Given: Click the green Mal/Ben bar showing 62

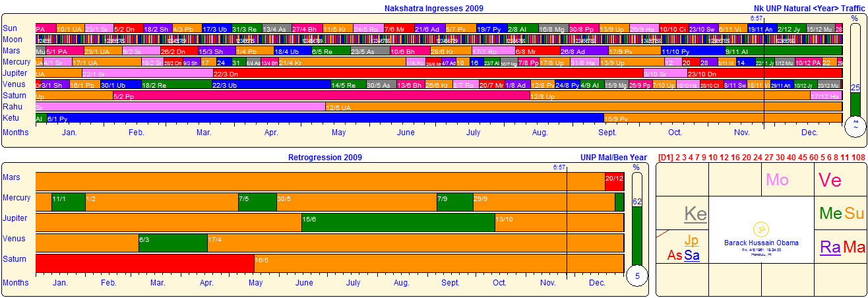Looking at the screenshot, I should point(636,234).
